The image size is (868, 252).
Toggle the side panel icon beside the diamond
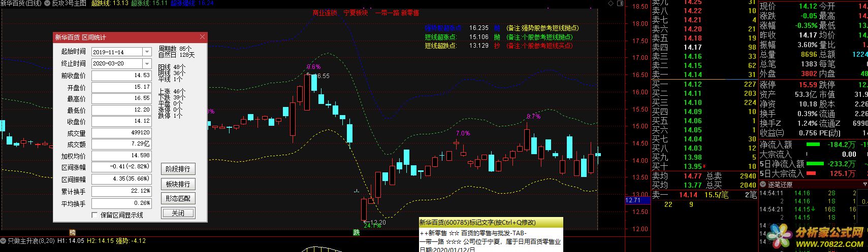click(619, 3)
